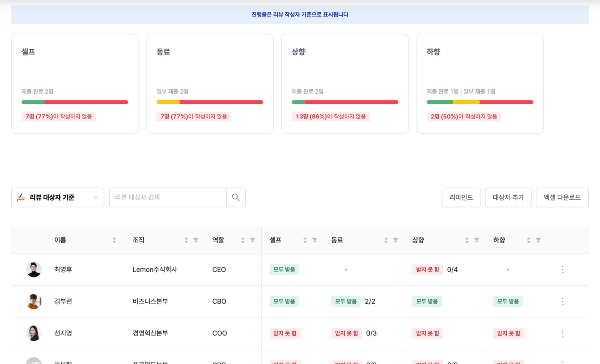Click the green 셀프 status tag in CEO row
Viewport: 600px width, 364px height.
284,269
